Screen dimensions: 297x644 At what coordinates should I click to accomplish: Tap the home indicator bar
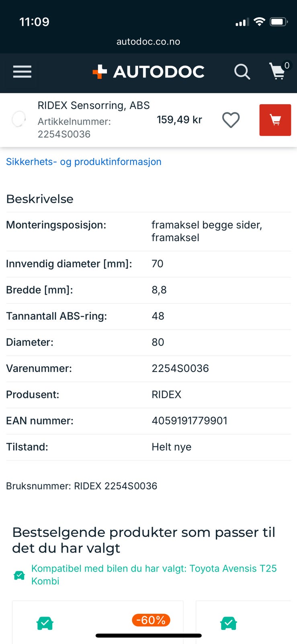(148, 636)
